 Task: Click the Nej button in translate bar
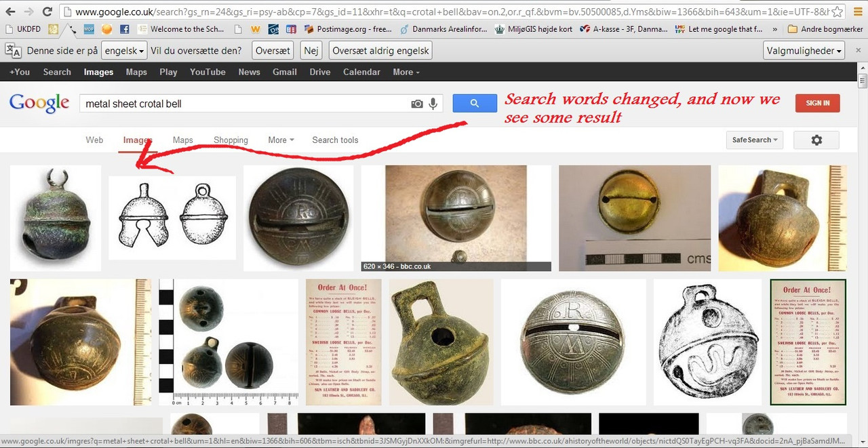(311, 51)
